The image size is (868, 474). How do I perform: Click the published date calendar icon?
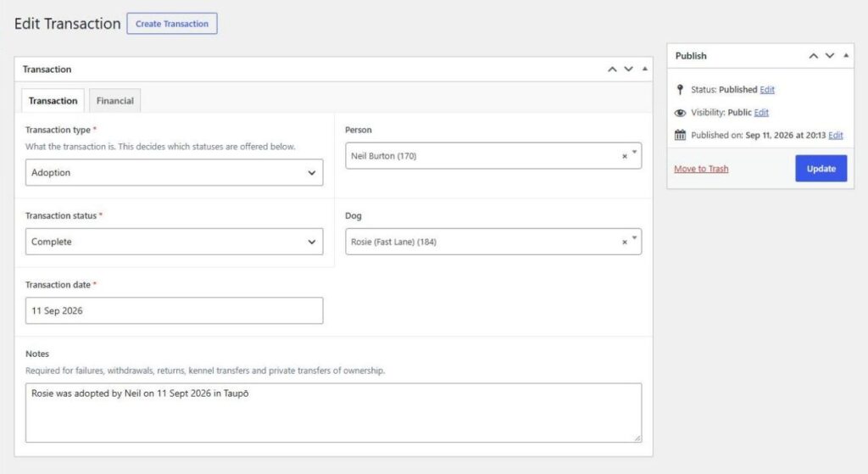point(680,135)
